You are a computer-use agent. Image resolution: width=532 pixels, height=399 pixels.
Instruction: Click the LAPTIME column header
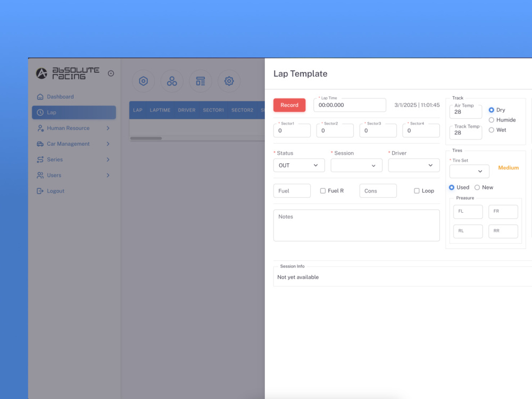point(160,110)
